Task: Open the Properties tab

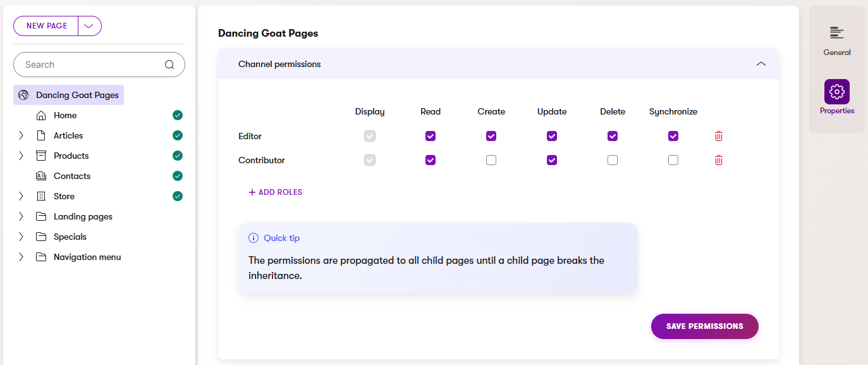Action: coord(836,98)
